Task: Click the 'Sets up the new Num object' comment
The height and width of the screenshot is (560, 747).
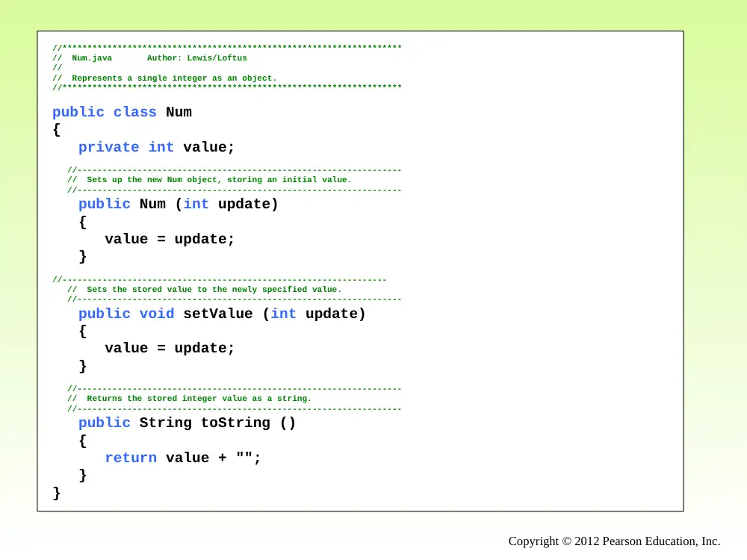Action: (219, 179)
